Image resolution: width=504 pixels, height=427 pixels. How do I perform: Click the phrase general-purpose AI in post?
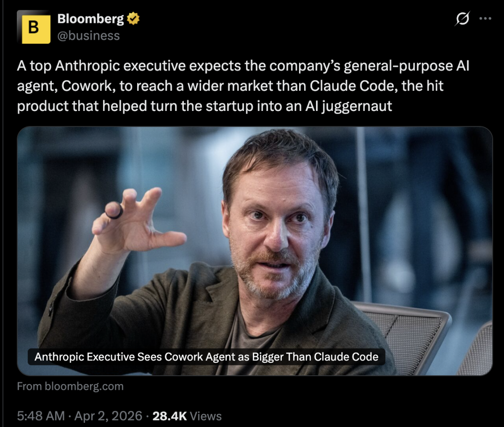tap(406, 66)
